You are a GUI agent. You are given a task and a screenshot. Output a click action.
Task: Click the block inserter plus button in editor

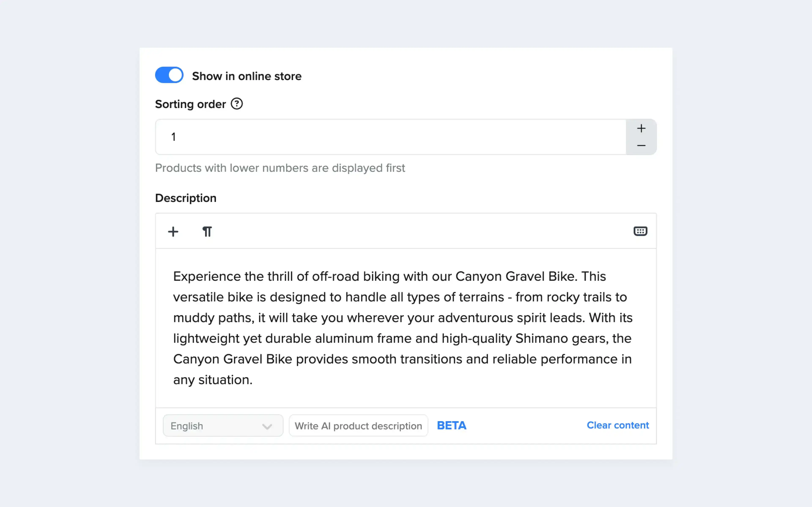[x=173, y=231]
